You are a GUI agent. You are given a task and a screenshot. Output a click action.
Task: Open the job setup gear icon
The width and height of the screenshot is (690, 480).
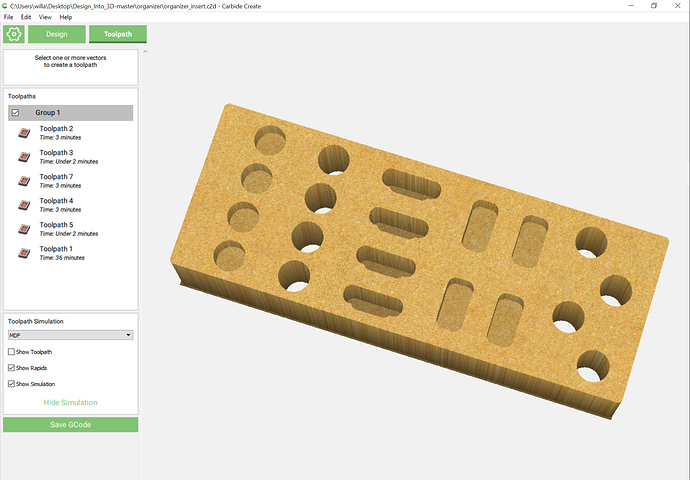point(14,34)
